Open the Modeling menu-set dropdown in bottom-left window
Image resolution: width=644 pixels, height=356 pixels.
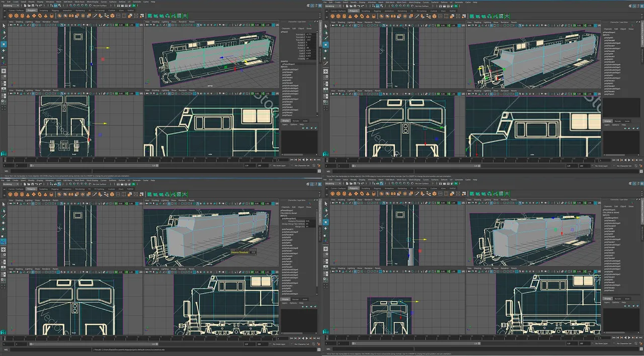[11, 184]
